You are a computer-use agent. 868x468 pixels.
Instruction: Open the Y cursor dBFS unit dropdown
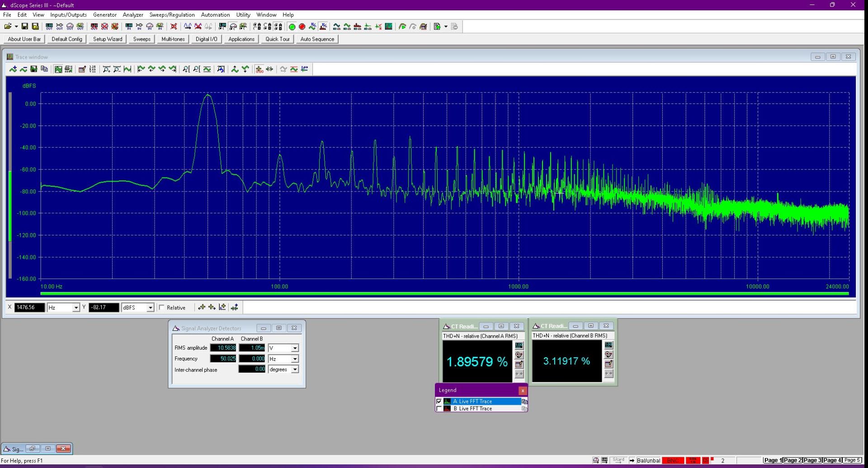click(150, 308)
